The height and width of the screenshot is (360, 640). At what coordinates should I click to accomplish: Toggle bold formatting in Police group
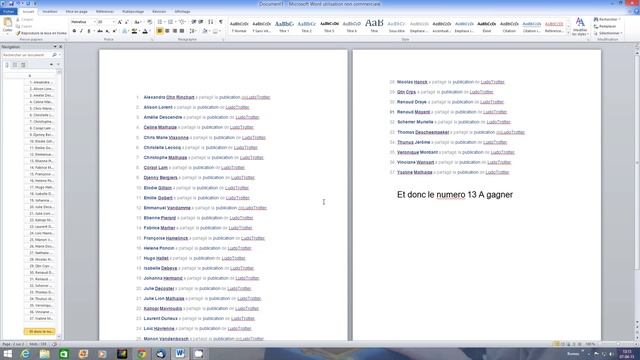pyautogui.click(x=74, y=31)
